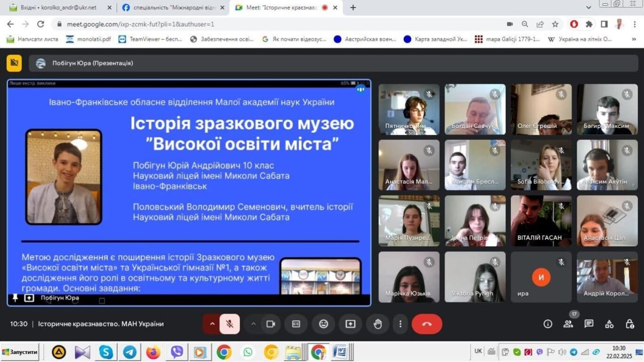Open the emoji reactions picker
The image size is (644, 362).
[323, 324]
